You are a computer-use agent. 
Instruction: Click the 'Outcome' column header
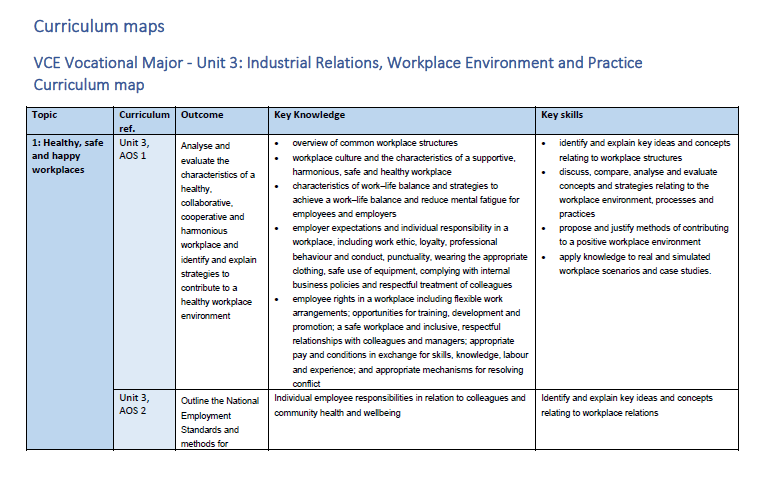(x=222, y=120)
